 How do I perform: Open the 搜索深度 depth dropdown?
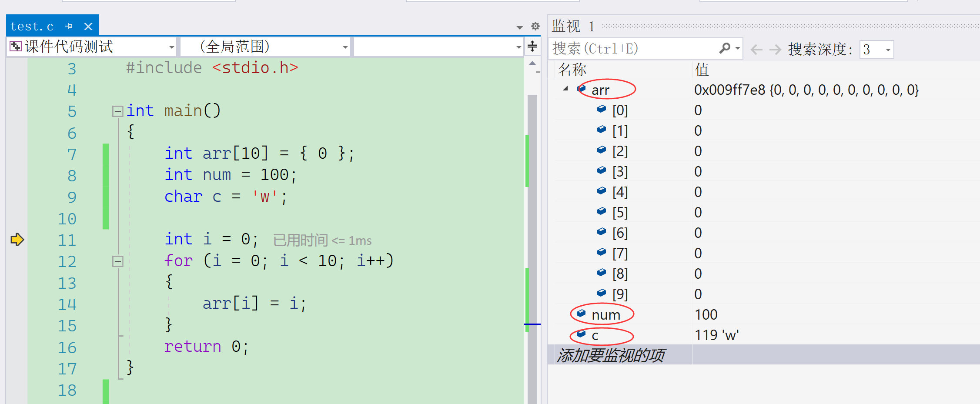(x=876, y=49)
